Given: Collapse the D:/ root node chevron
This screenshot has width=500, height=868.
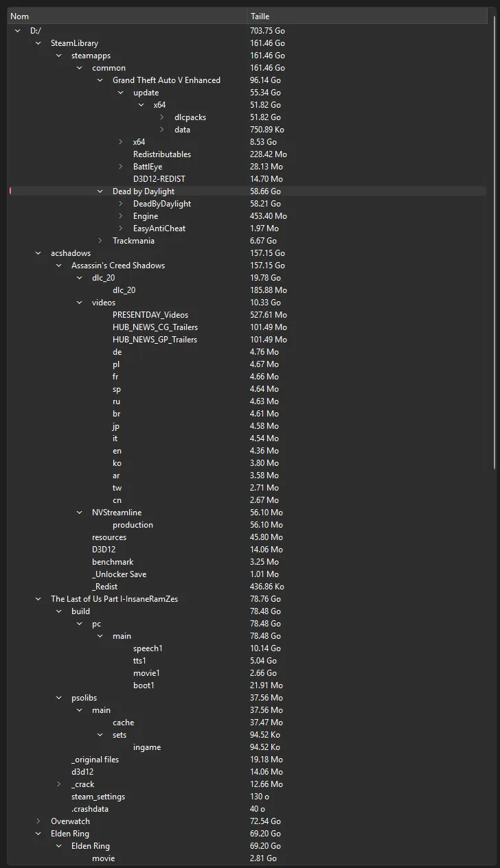Looking at the screenshot, I should point(17,31).
